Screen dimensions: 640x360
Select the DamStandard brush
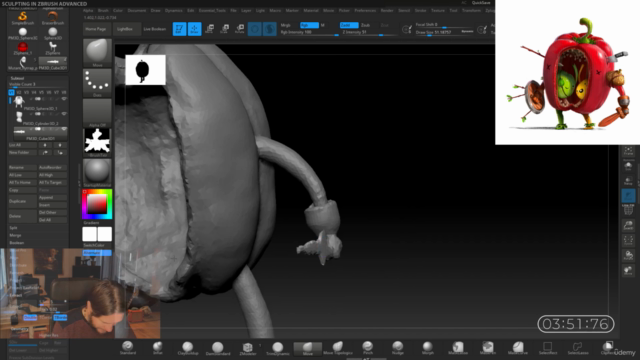pyautogui.click(x=218, y=348)
